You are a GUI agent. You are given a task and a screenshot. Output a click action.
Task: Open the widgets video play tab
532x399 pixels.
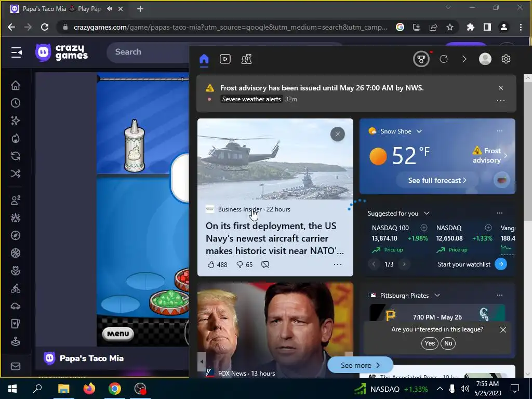tap(225, 59)
